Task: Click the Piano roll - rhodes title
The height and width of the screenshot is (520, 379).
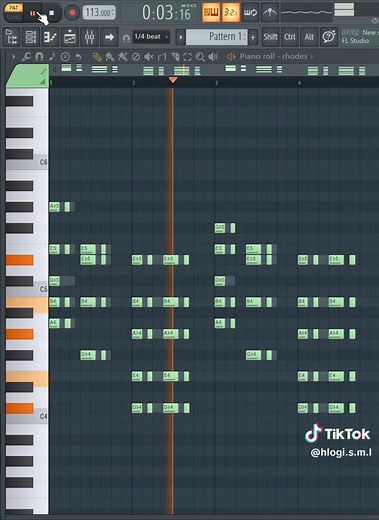Action: tap(273, 56)
